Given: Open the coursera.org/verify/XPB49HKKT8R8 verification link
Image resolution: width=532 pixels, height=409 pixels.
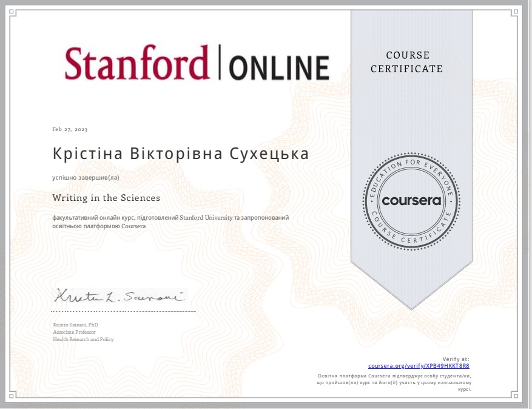Looking at the screenshot, I should click(419, 365).
